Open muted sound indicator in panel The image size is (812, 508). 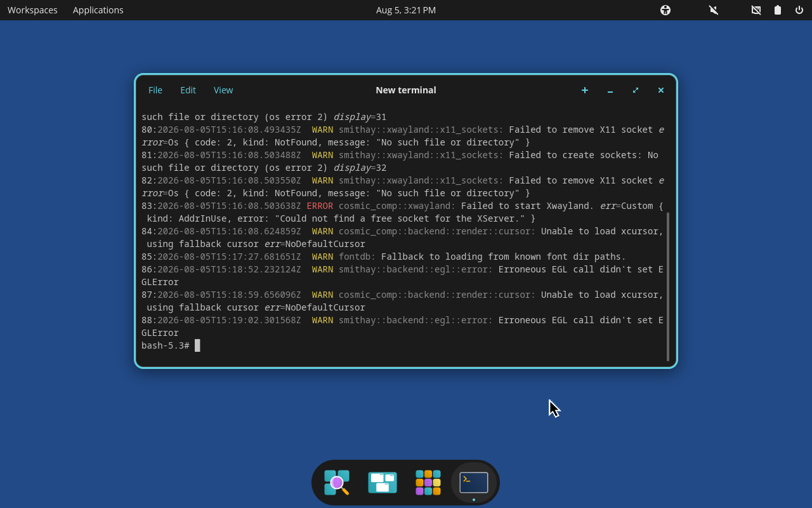click(x=714, y=10)
